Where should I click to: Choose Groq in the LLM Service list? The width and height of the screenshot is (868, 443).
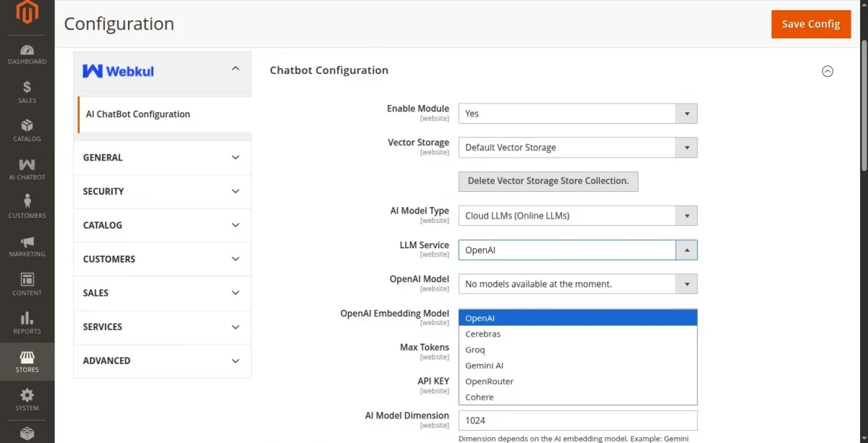click(475, 350)
